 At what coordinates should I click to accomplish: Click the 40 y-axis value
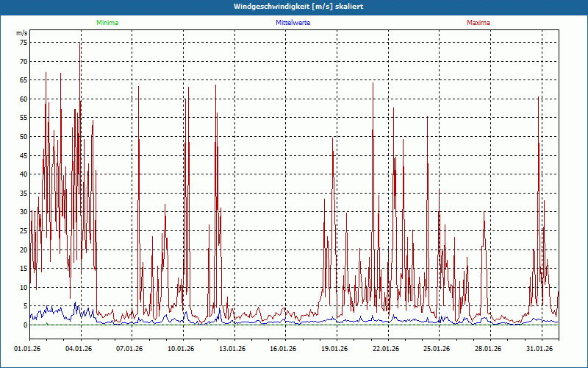[x=24, y=174]
